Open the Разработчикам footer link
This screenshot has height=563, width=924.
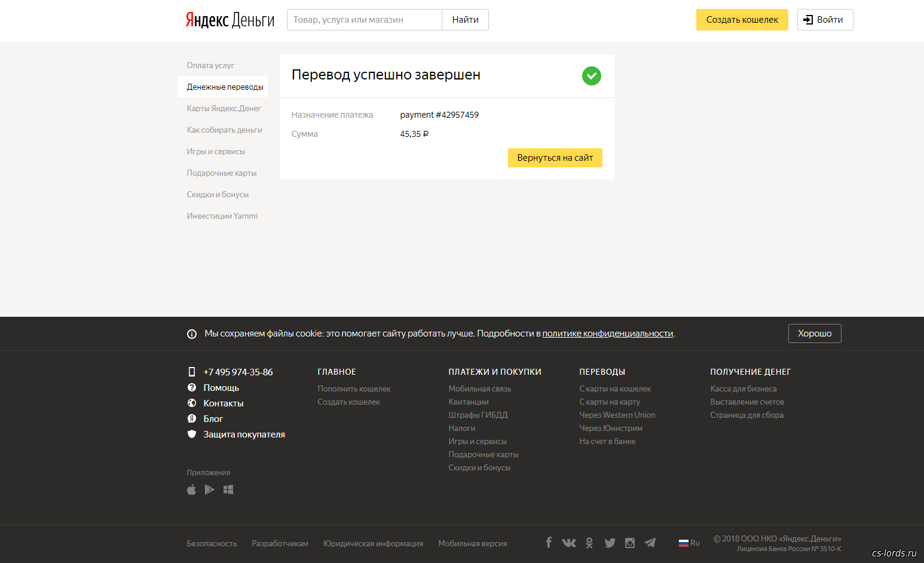click(280, 543)
